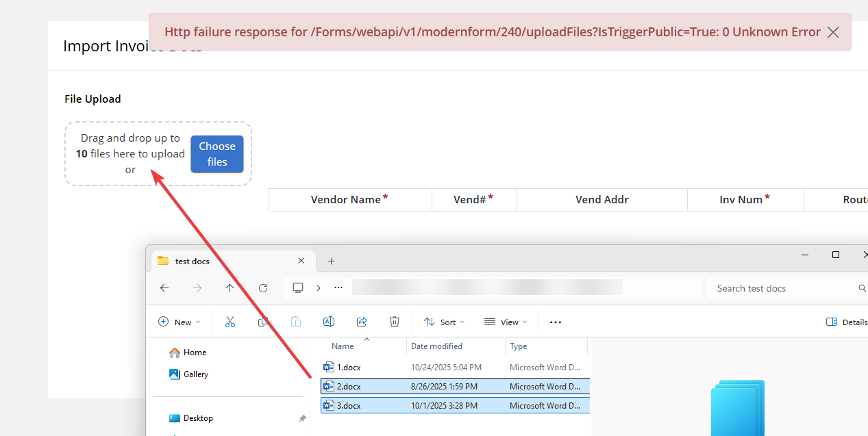The height and width of the screenshot is (436, 868).
Task: Sort files by Name column
Action: coord(343,346)
